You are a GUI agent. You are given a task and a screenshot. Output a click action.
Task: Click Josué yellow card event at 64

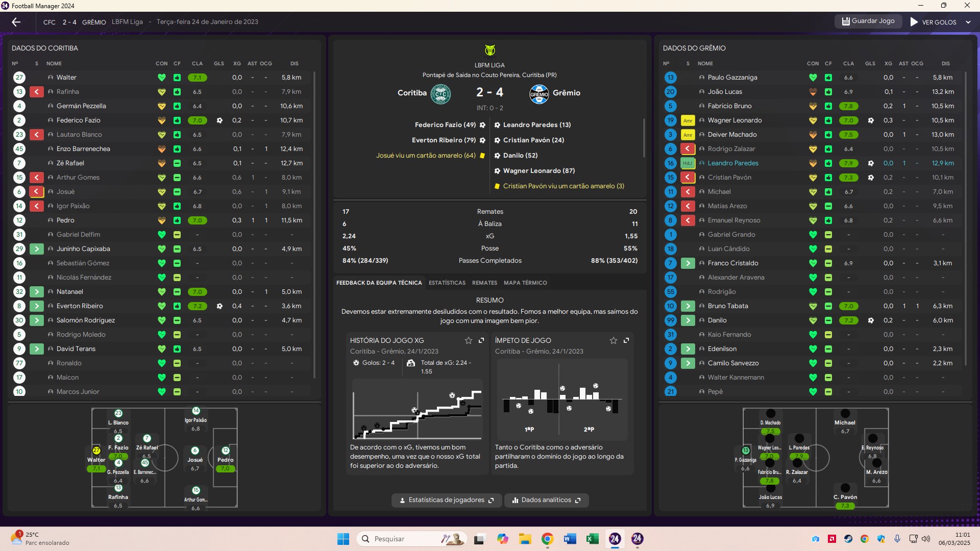click(x=431, y=156)
